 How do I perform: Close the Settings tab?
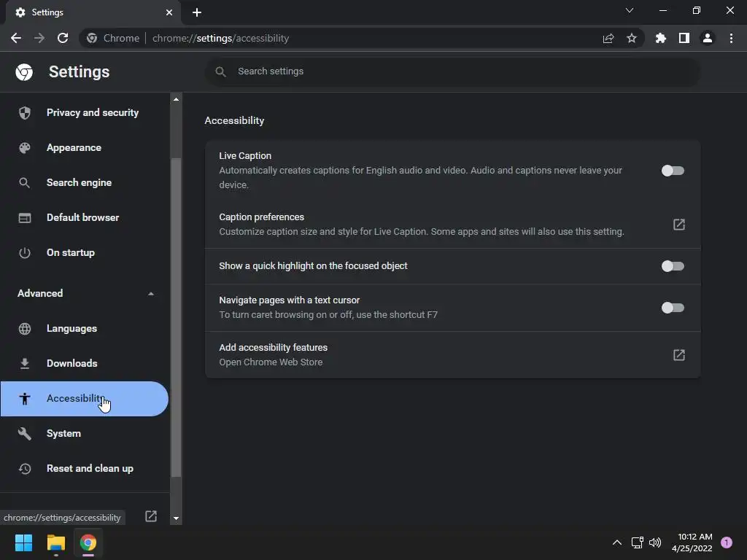(169, 12)
